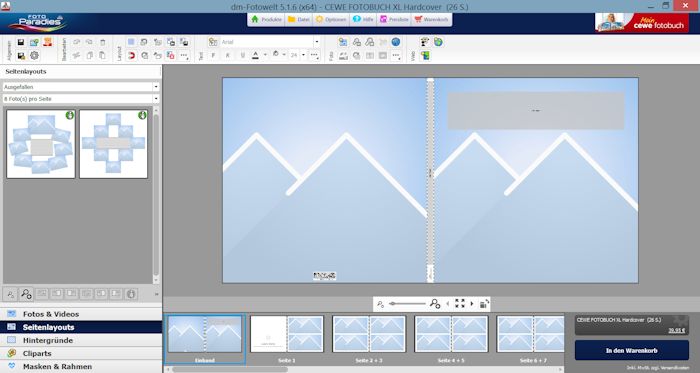This screenshot has height=373, width=700.
Task: Toggle bold F text formatting
Action: pos(213,55)
